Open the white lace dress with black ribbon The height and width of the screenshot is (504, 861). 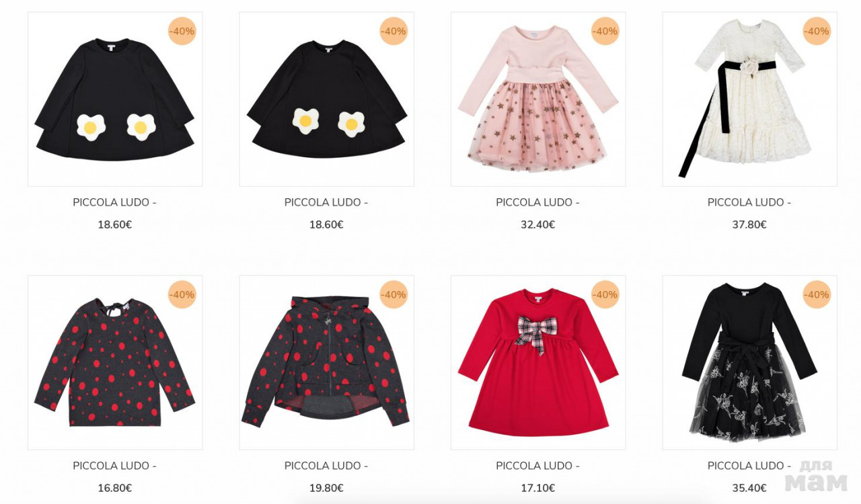[749, 99]
